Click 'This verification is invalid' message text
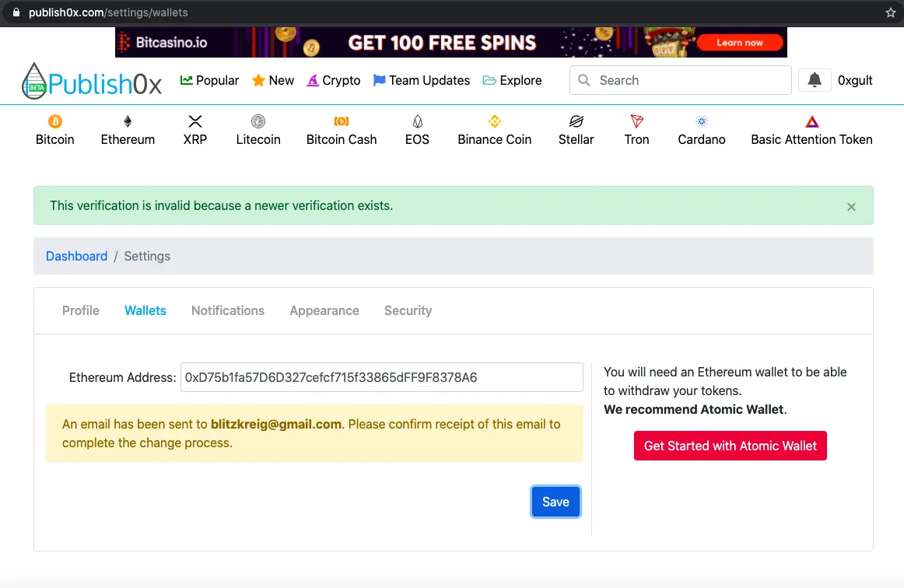This screenshot has width=904, height=588. pyautogui.click(x=222, y=206)
